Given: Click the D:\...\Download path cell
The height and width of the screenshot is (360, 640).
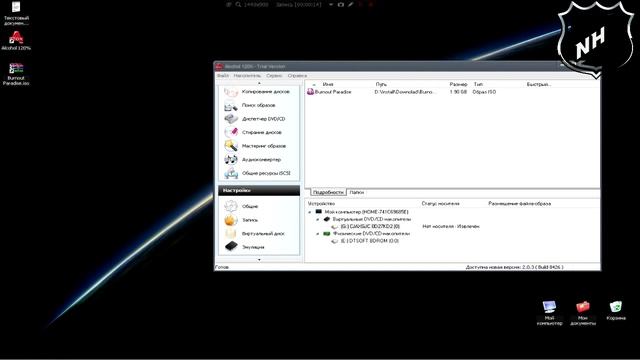Looking at the screenshot, I should pyautogui.click(x=405, y=92).
